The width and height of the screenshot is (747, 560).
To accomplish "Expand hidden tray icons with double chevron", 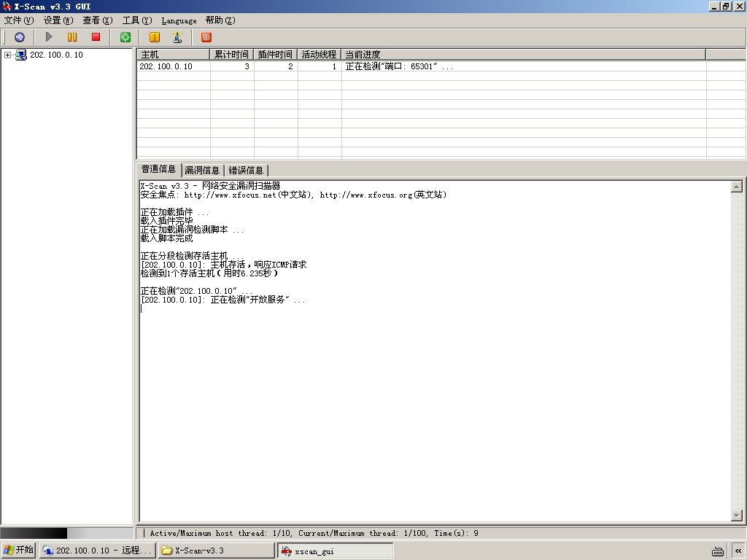I will coord(738,551).
